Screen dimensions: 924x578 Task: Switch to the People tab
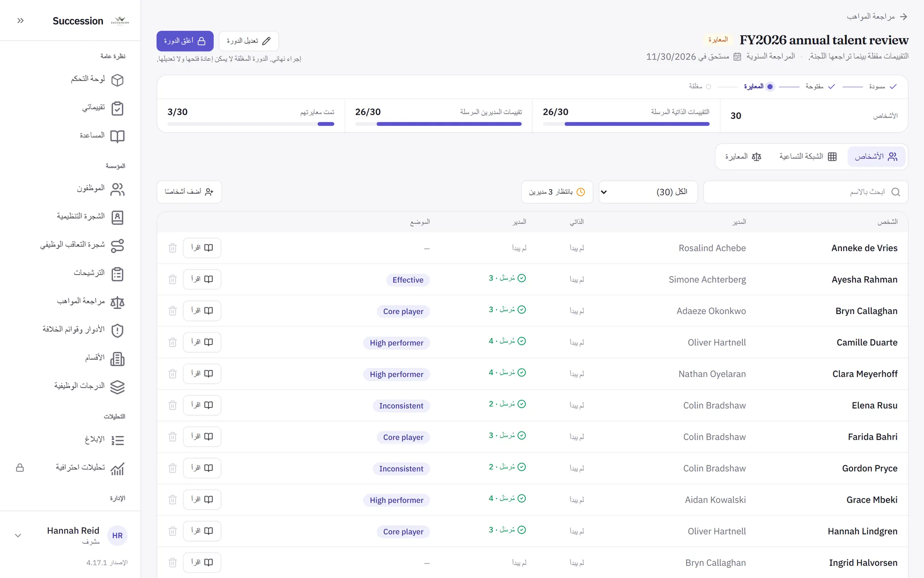(876, 156)
